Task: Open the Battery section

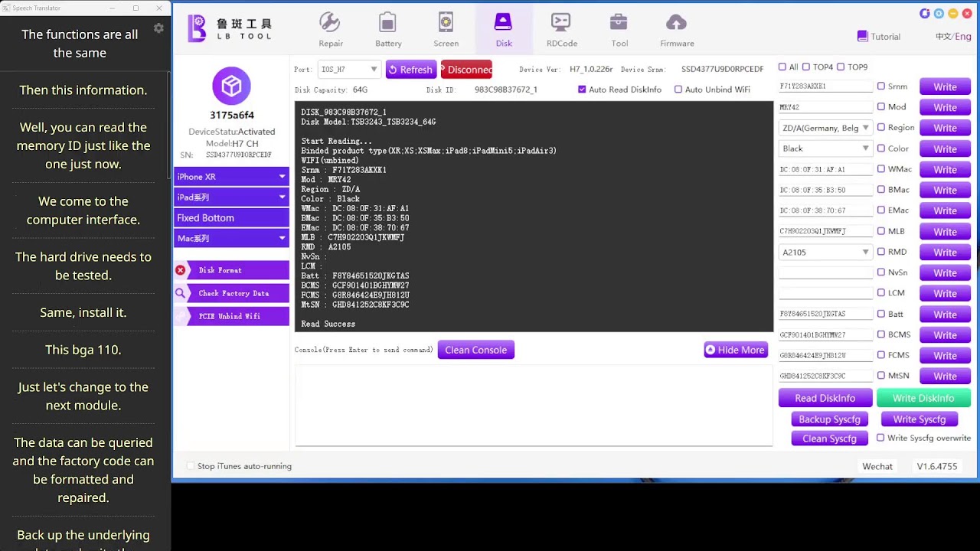Action: [x=388, y=31]
